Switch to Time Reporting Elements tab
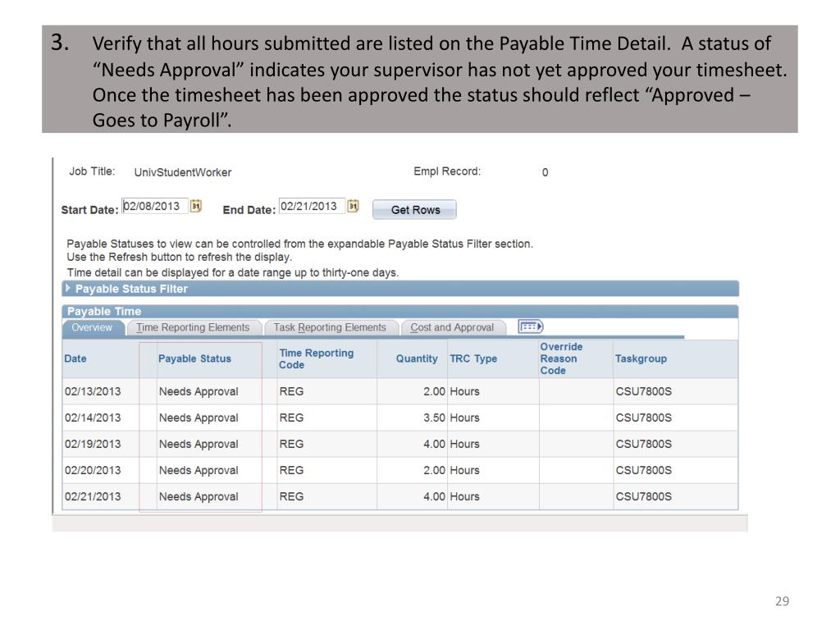 pos(193,327)
